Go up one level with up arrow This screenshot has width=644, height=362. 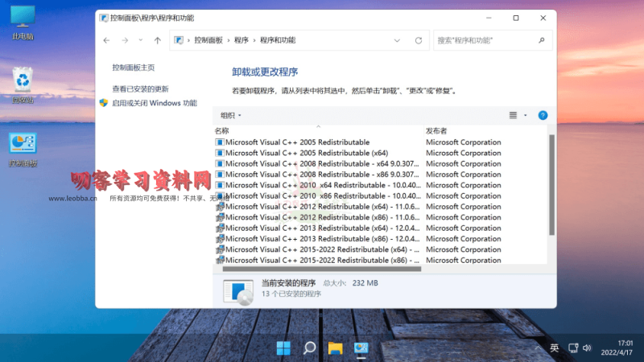(158, 40)
